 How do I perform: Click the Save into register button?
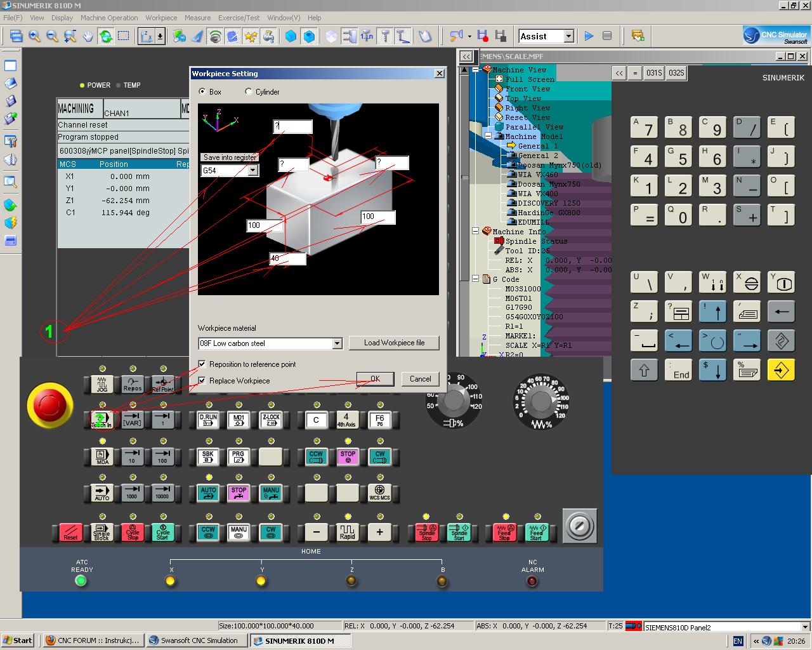[230, 157]
